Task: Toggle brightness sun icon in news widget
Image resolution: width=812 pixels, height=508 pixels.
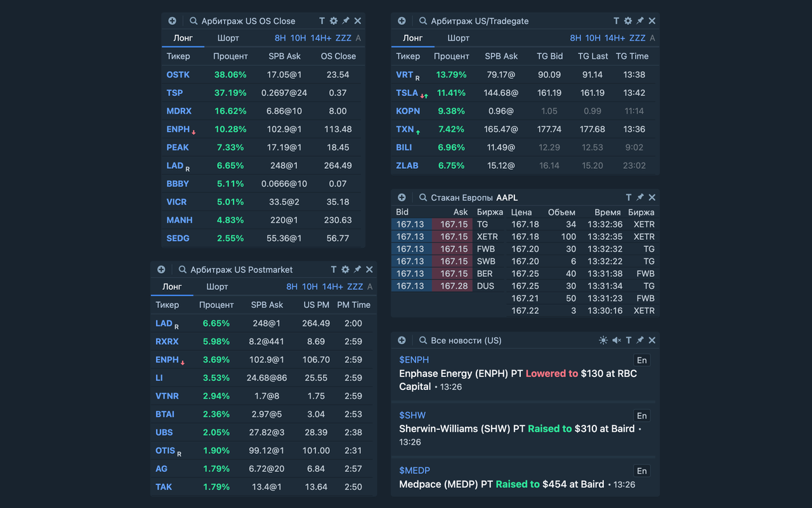Action: 603,340
